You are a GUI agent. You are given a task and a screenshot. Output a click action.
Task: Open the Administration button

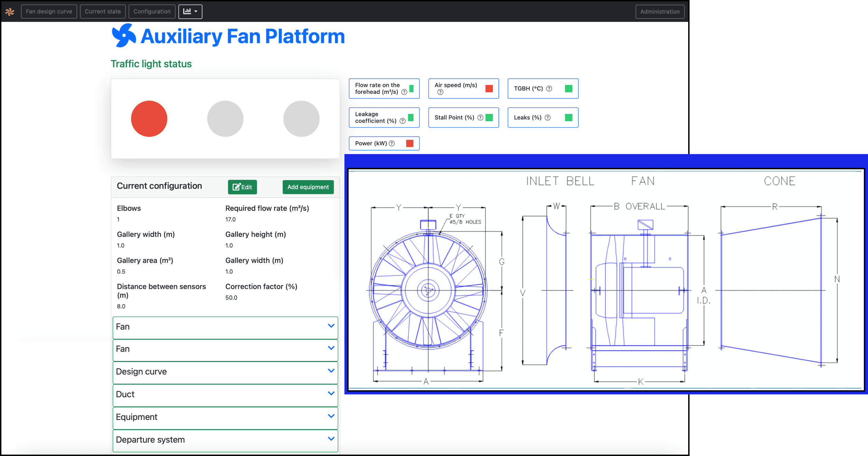659,11
